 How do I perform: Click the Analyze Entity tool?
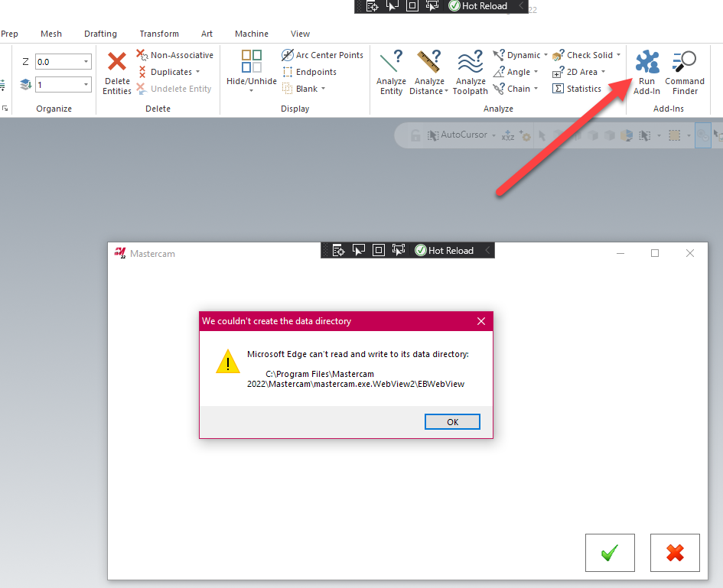coord(391,71)
